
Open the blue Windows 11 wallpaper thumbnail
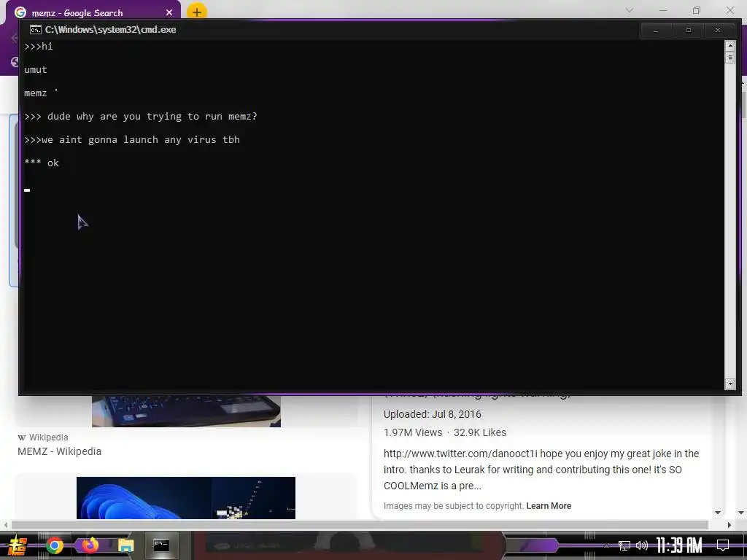pyautogui.click(x=186, y=497)
